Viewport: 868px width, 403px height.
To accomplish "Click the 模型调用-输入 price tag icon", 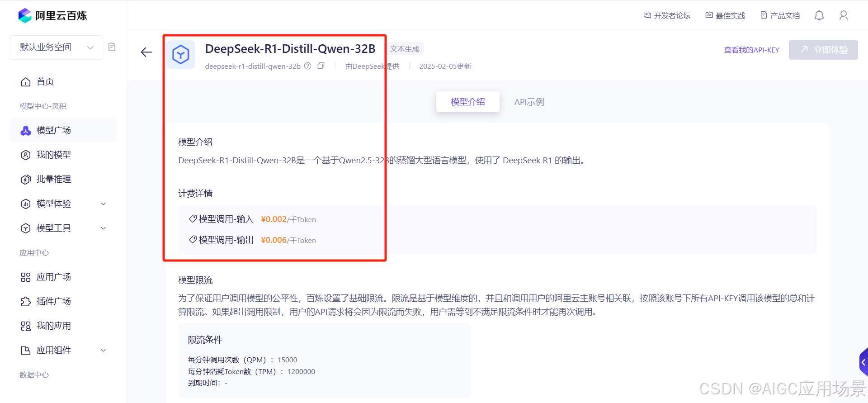I will (193, 219).
